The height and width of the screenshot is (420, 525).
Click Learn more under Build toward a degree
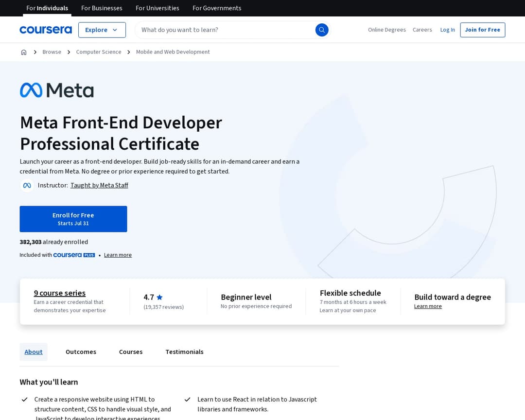coord(428,306)
